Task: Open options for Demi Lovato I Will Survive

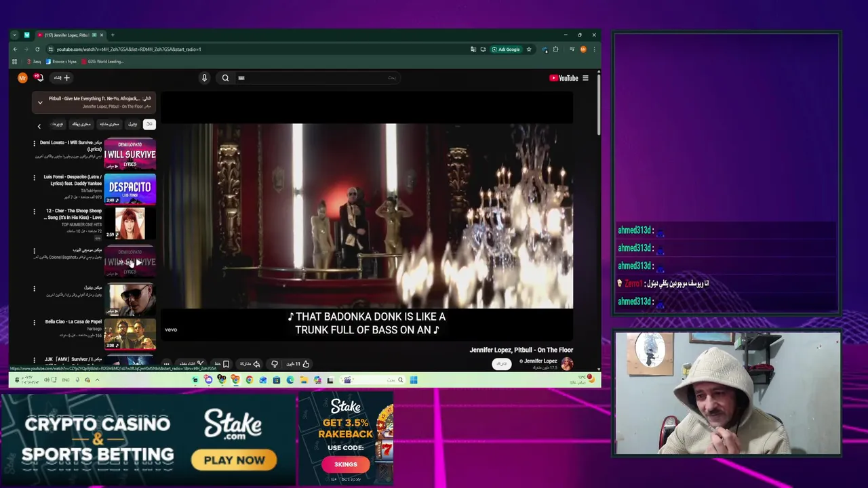Action: [x=34, y=144]
